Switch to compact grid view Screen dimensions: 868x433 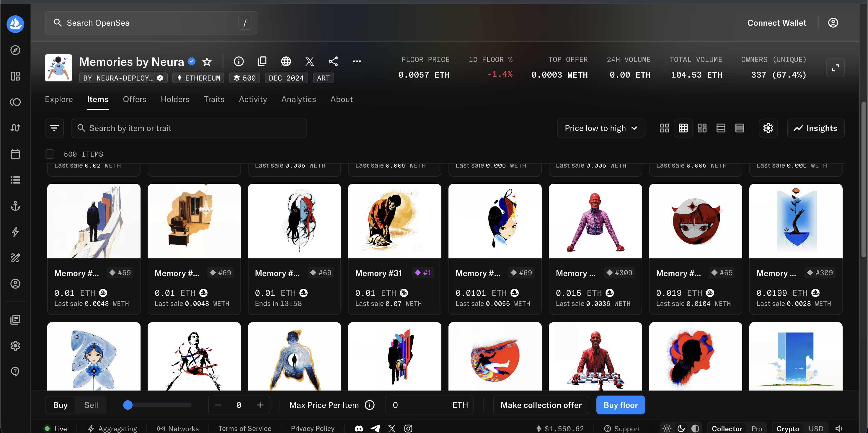pos(683,128)
